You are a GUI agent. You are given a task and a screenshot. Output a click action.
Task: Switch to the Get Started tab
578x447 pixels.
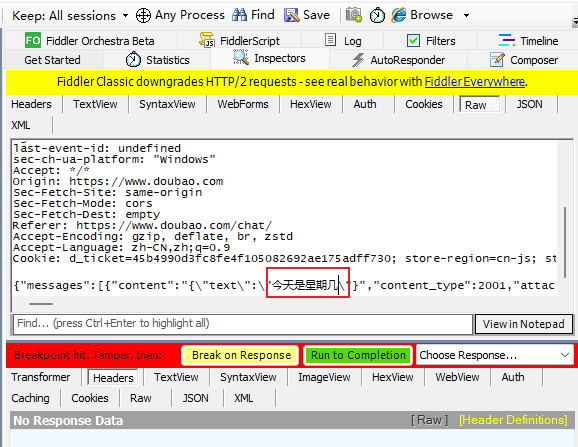tap(52, 60)
